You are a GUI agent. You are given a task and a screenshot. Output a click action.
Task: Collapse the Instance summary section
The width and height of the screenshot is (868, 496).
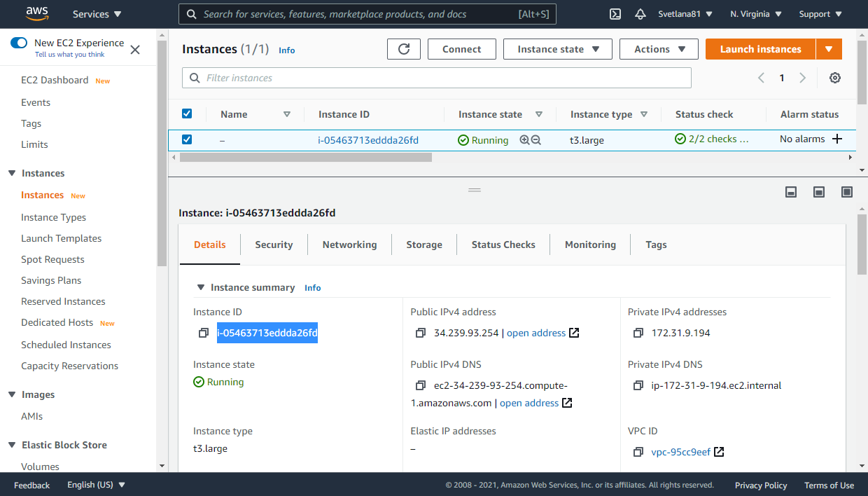201,287
